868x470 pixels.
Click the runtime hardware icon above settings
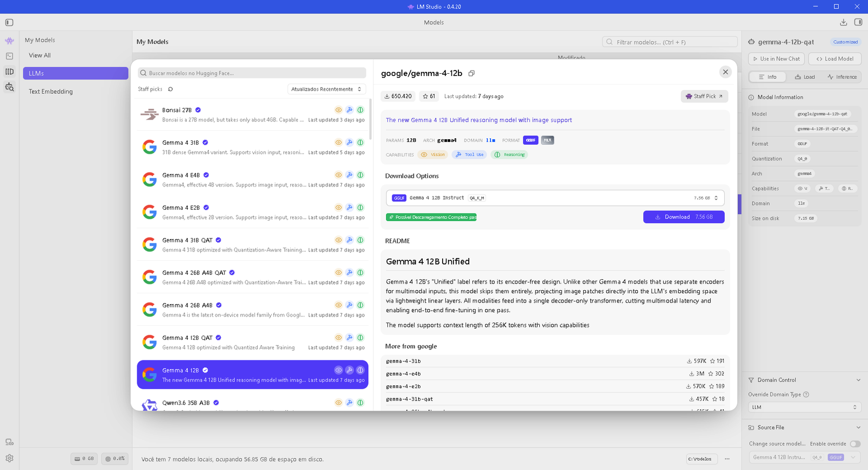pos(9,442)
